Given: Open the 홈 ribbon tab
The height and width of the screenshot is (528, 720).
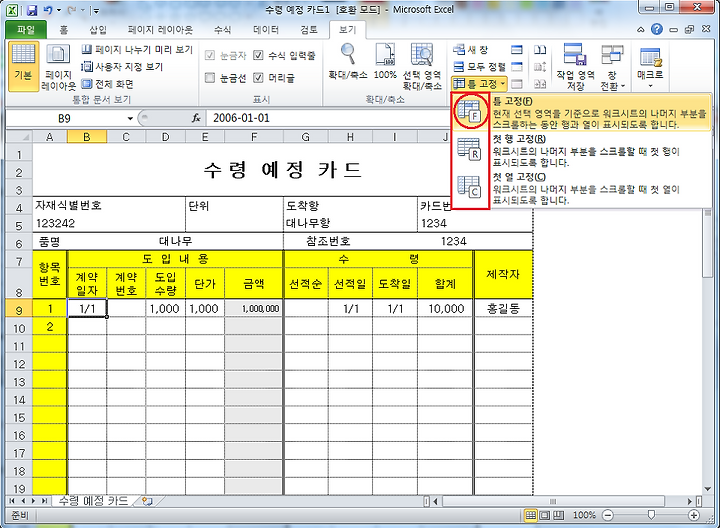Looking at the screenshot, I should click(x=64, y=30).
